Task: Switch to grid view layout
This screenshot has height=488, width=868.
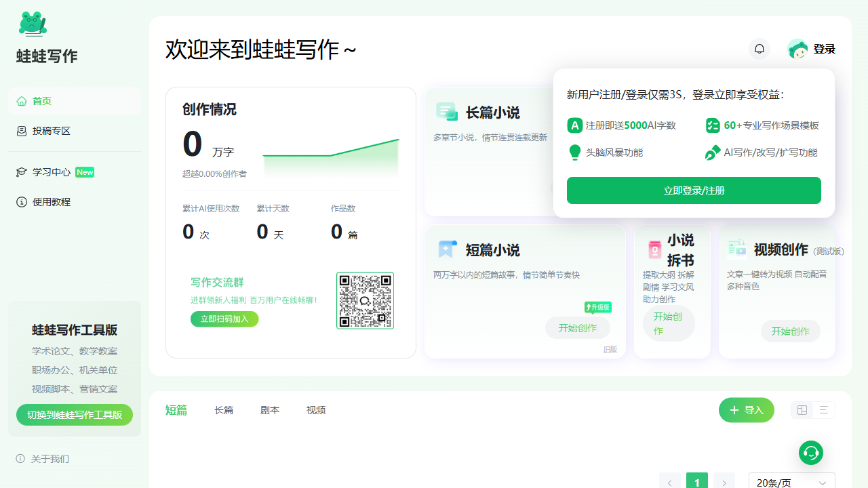Action: click(x=802, y=410)
